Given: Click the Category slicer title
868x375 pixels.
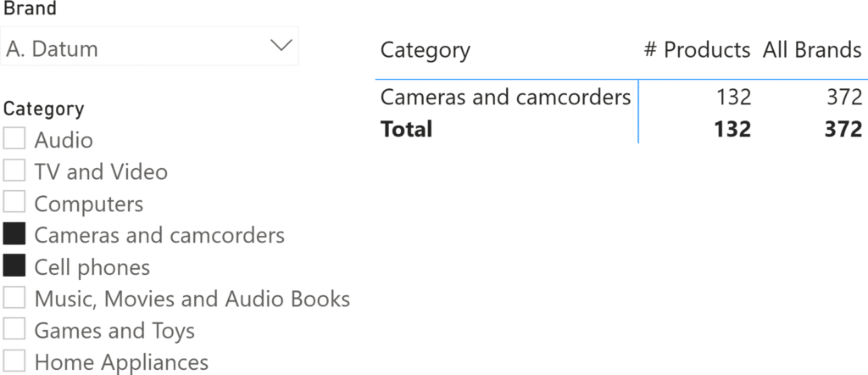Looking at the screenshot, I should coord(43,109).
